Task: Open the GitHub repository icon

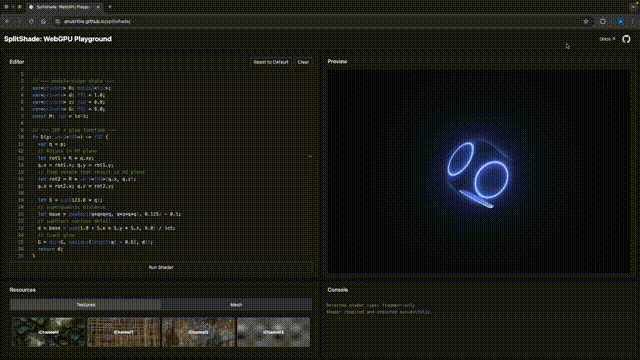Action: click(626, 39)
